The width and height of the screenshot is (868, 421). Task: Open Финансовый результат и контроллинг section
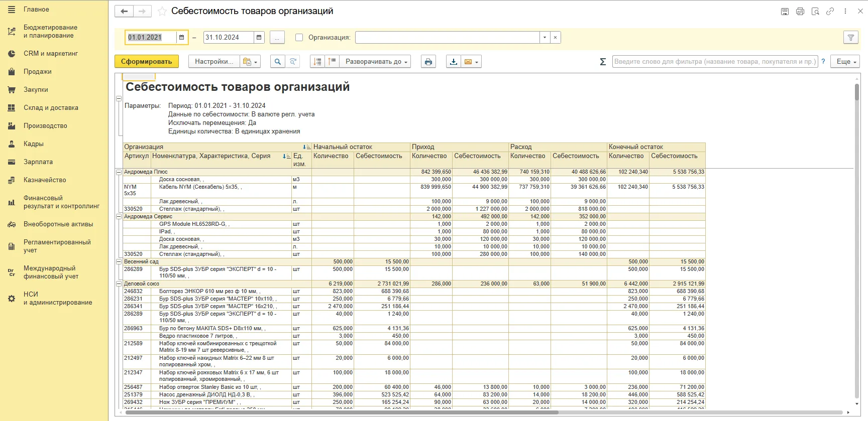(61, 202)
